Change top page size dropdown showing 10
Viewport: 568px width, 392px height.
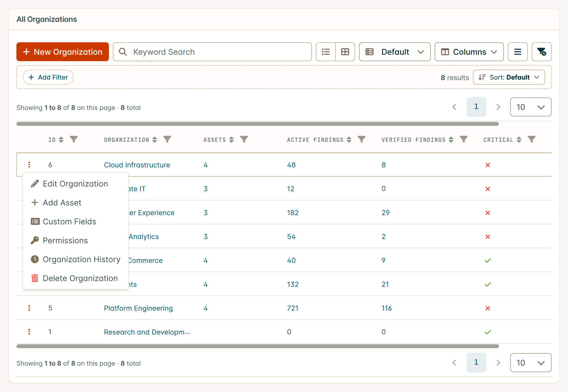(x=531, y=107)
